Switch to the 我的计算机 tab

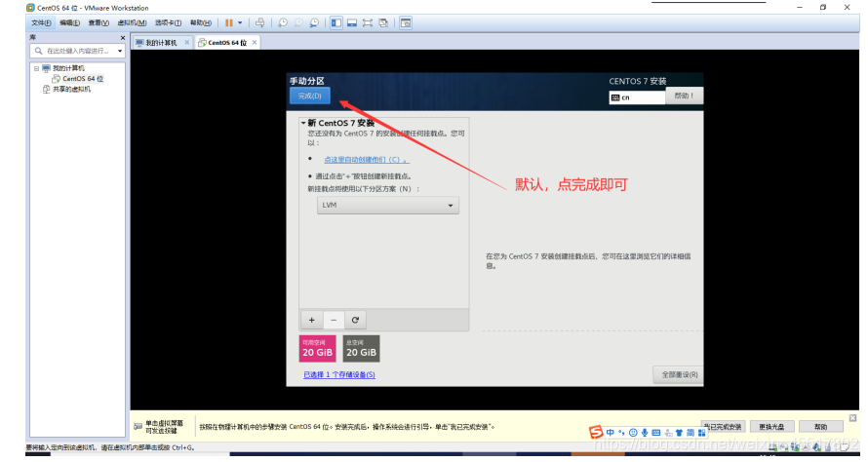(161, 43)
